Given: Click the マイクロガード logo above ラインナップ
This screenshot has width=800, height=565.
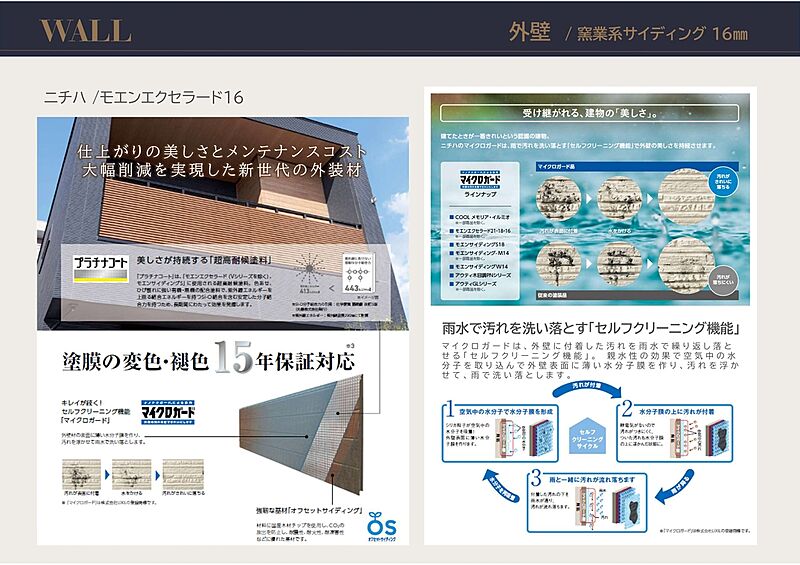Looking at the screenshot, I should tap(480, 180).
